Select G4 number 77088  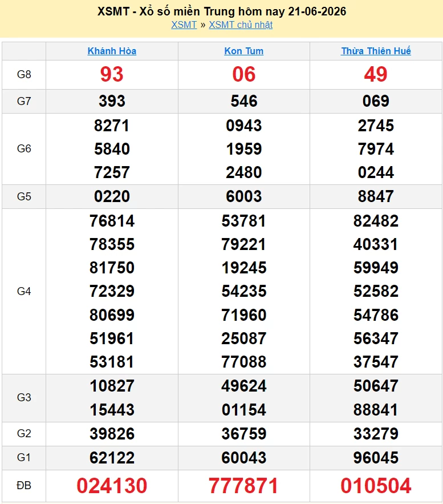(x=244, y=362)
